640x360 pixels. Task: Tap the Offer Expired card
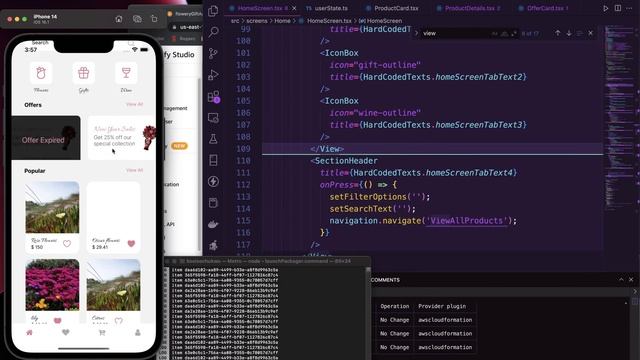coord(46,138)
